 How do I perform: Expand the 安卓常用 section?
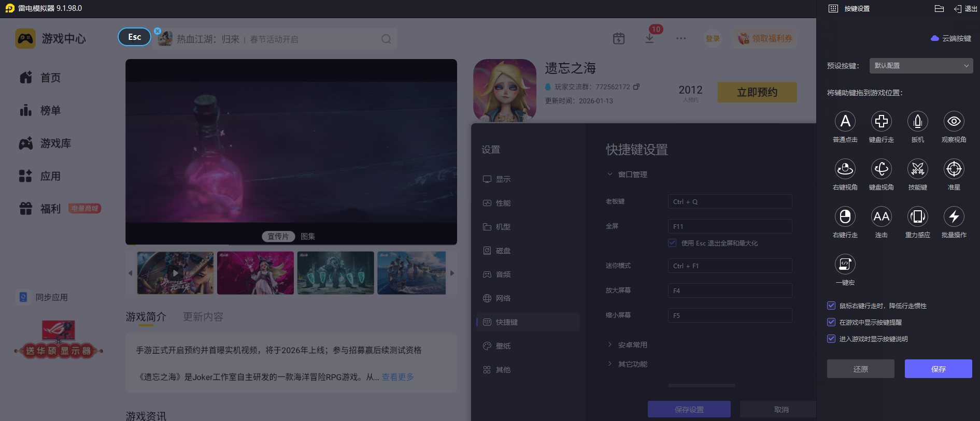[x=632, y=345]
